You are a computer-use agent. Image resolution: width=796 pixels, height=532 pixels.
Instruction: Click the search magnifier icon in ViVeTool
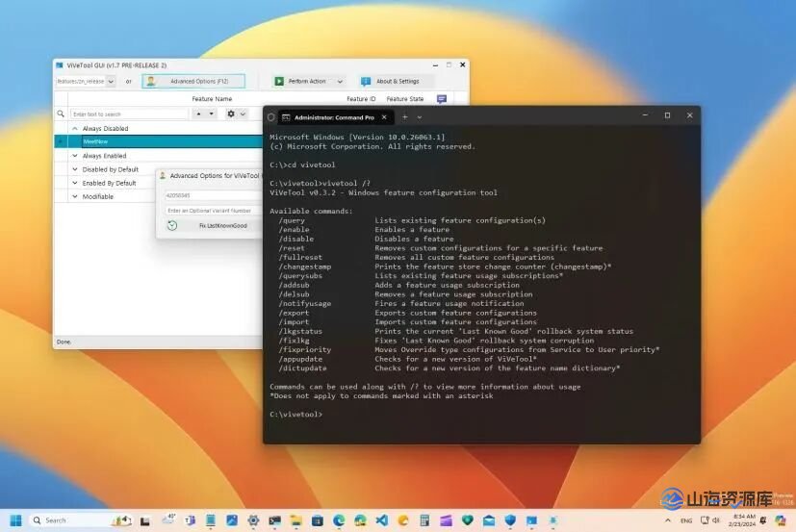click(x=61, y=114)
